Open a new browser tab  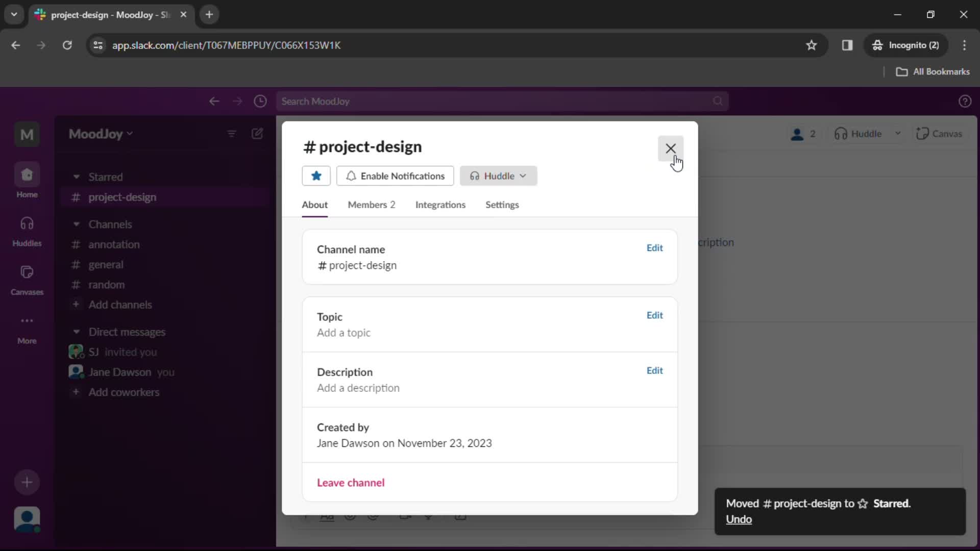click(x=209, y=15)
